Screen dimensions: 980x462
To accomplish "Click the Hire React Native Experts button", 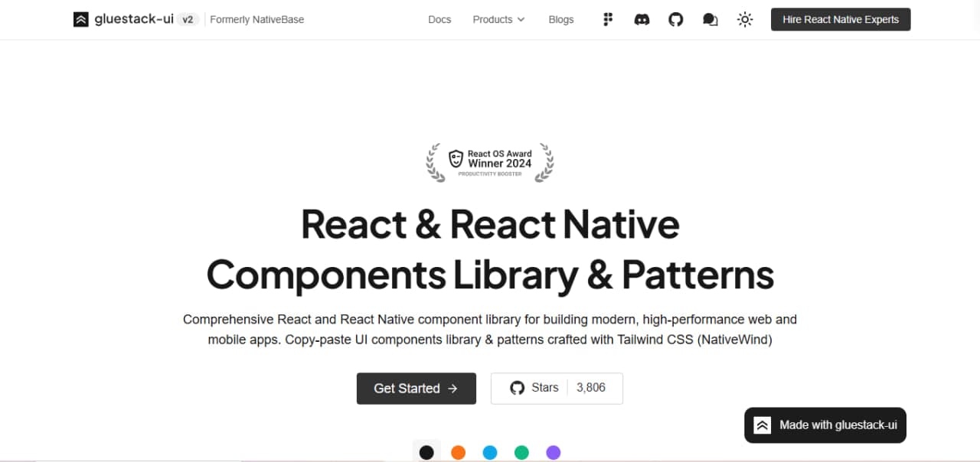I will (841, 19).
